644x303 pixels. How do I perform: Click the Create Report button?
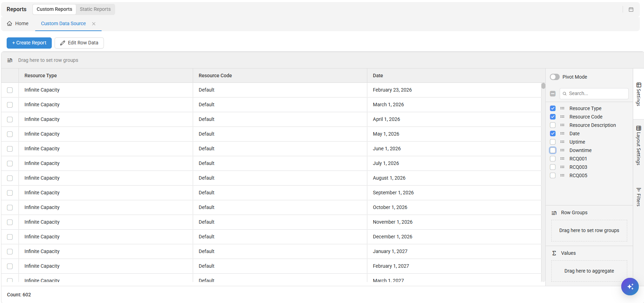coord(29,43)
